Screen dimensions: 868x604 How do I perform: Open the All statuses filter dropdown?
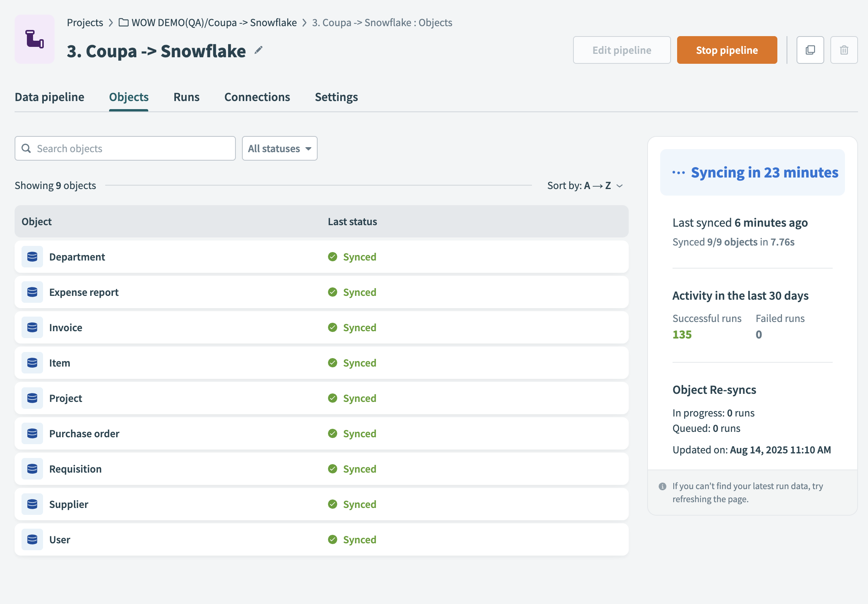[x=280, y=148]
